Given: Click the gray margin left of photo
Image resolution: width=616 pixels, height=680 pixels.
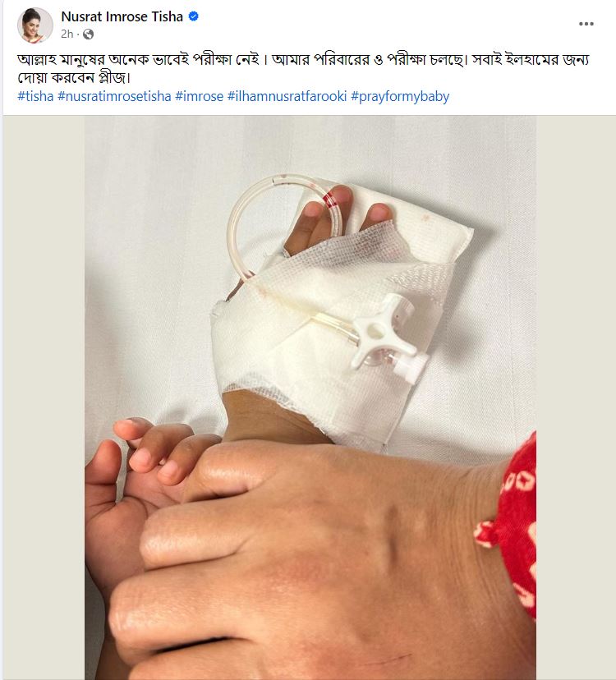Looking at the screenshot, I should pyautogui.click(x=44, y=397).
